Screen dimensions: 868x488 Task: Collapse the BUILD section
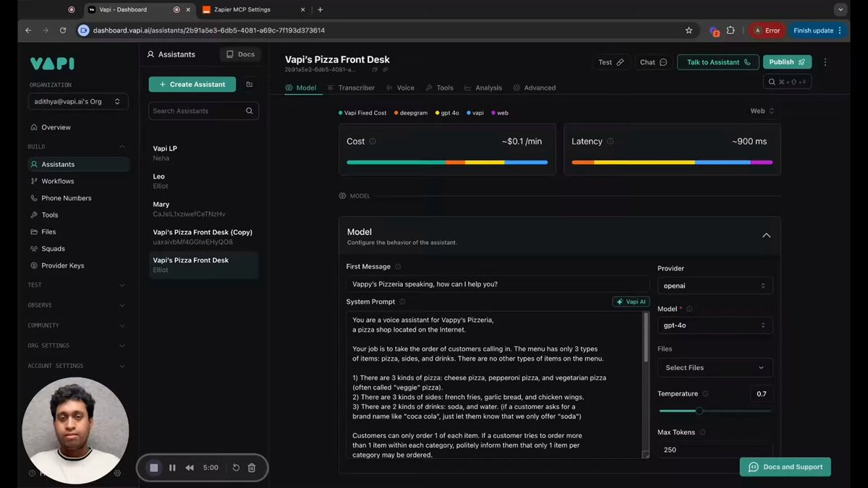click(x=122, y=147)
